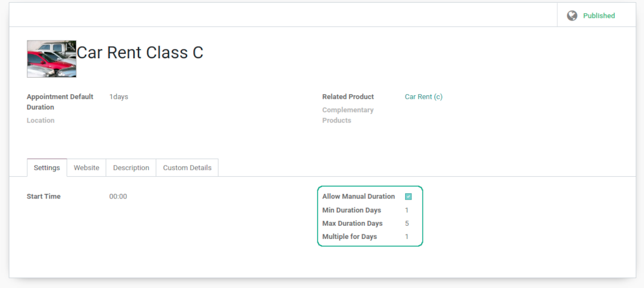Image resolution: width=644 pixels, height=288 pixels.
Task: Click the 1days appointment duration value
Action: 119,97
